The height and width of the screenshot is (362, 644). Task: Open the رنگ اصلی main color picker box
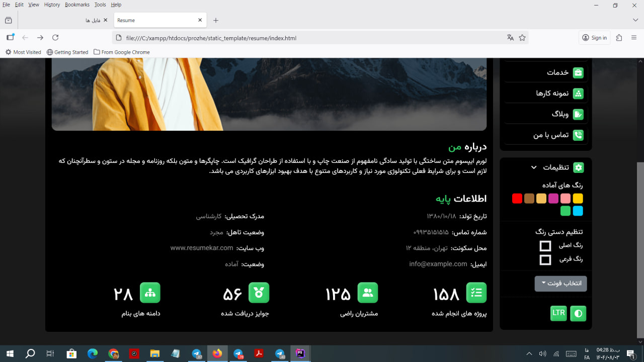click(545, 246)
